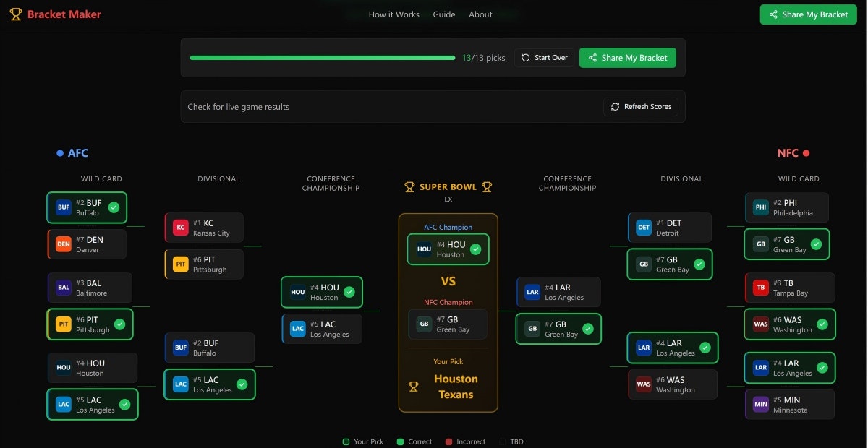This screenshot has height=448, width=868.
Task: Click the share icon on Share My Bracket
Action: pos(773,14)
